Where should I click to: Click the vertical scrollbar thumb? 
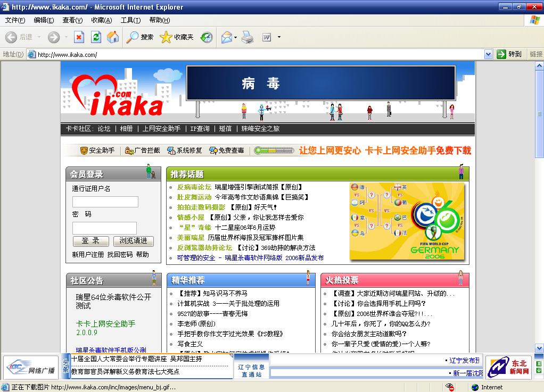[540, 114]
